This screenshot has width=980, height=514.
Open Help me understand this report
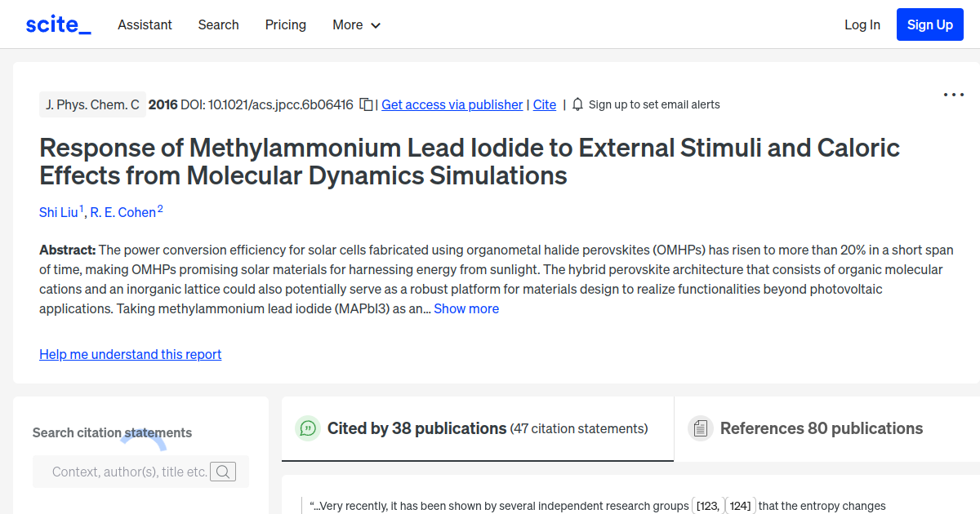tap(130, 354)
